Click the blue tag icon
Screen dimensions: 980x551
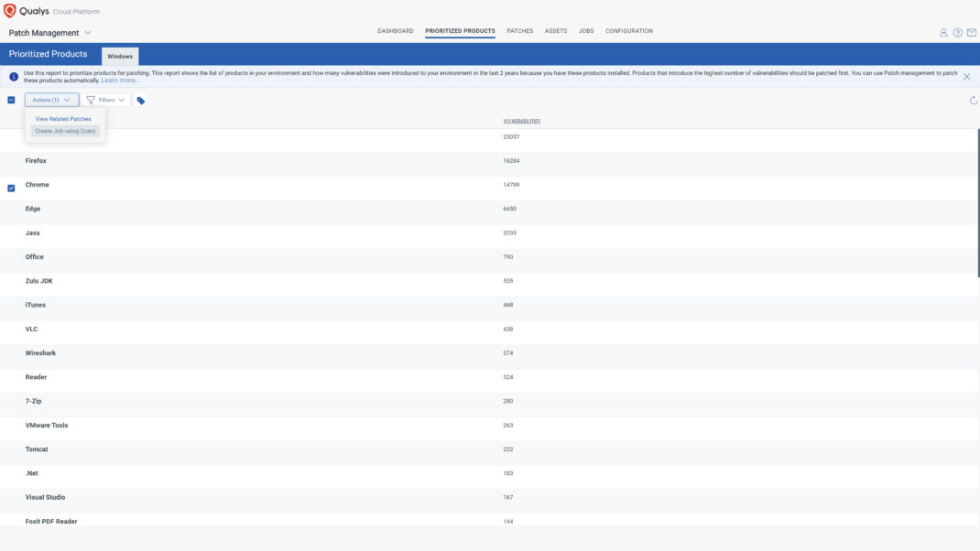pyautogui.click(x=141, y=101)
